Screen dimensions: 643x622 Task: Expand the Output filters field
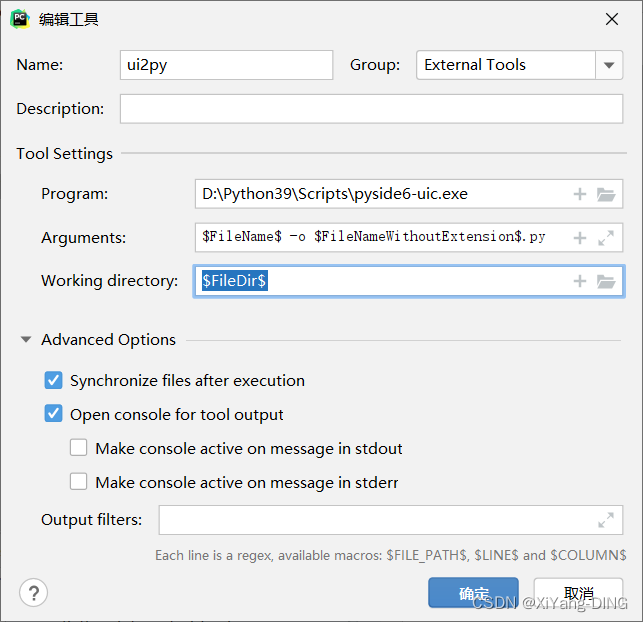tap(606, 520)
